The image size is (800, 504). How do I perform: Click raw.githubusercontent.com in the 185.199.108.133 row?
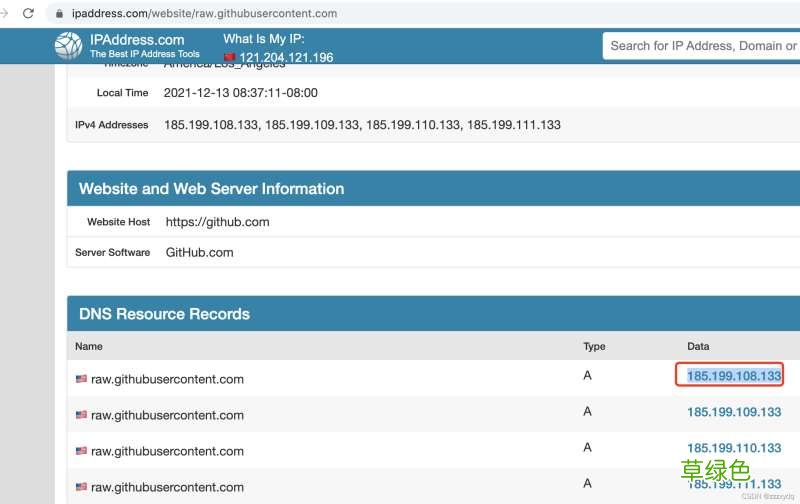click(167, 379)
